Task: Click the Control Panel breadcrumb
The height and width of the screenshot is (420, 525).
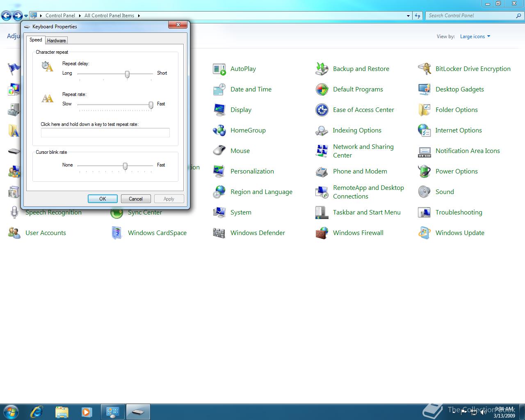Action: pos(60,16)
